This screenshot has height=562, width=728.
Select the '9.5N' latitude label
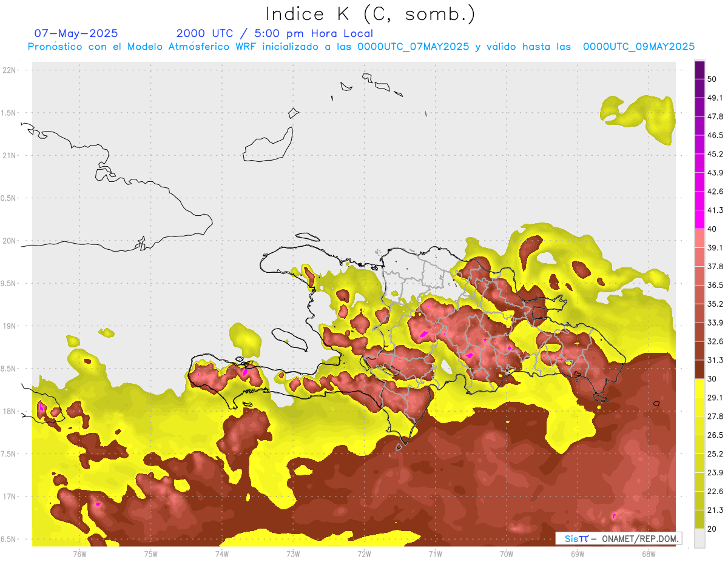tap(9, 283)
